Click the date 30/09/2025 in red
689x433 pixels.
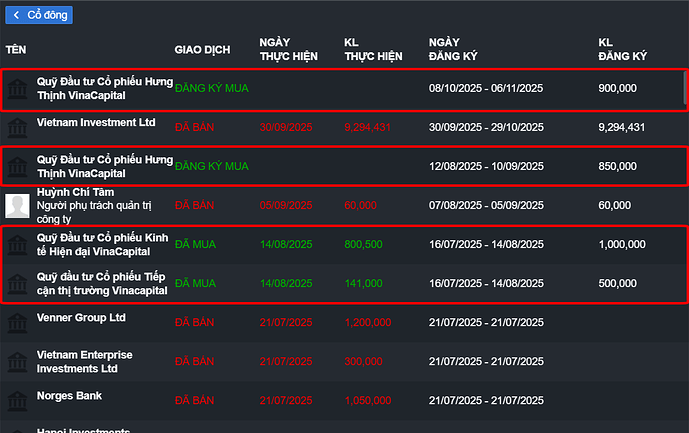click(286, 127)
